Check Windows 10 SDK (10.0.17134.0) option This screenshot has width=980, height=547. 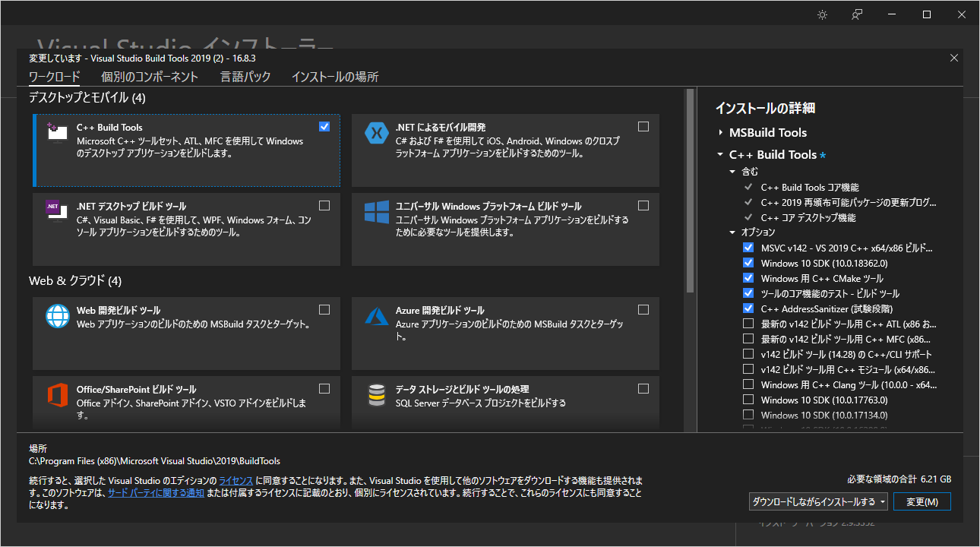pyautogui.click(x=748, y=415)
